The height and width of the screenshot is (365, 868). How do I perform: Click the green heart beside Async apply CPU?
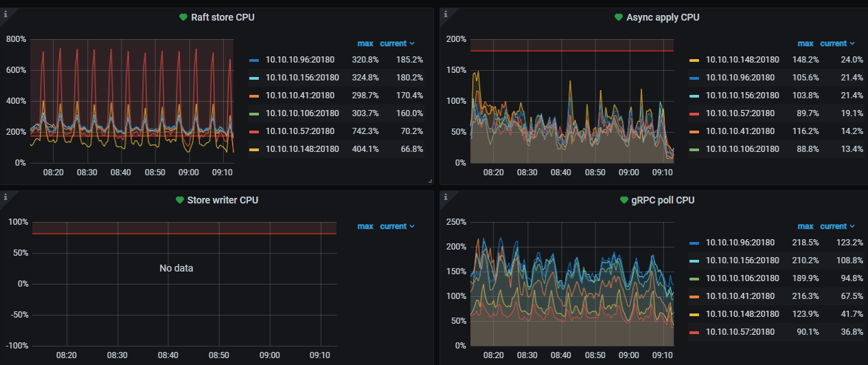(619, 17)
